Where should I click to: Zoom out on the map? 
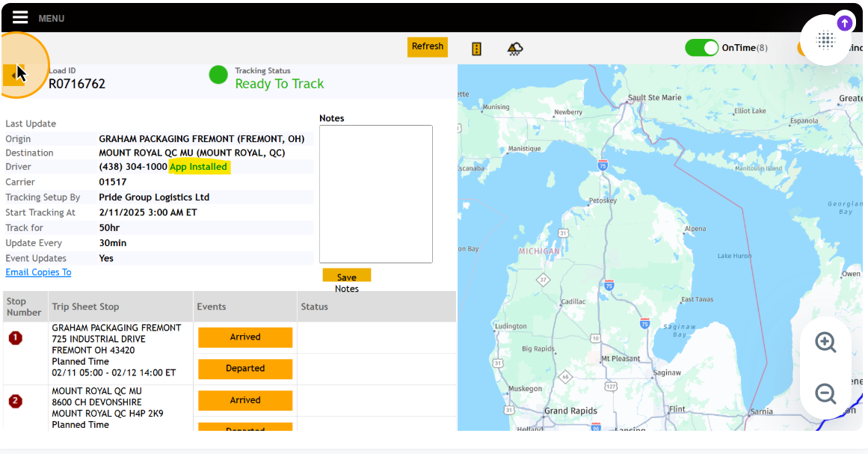click(825, 393)
